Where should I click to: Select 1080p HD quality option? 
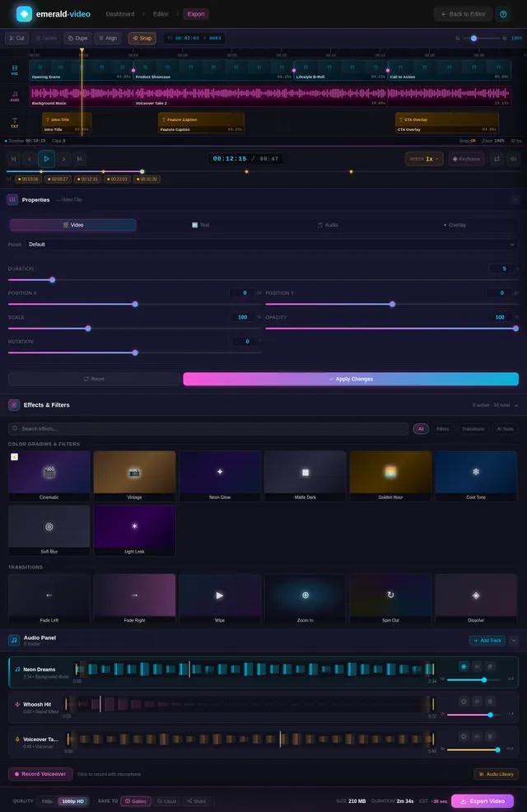click(73, 801)
